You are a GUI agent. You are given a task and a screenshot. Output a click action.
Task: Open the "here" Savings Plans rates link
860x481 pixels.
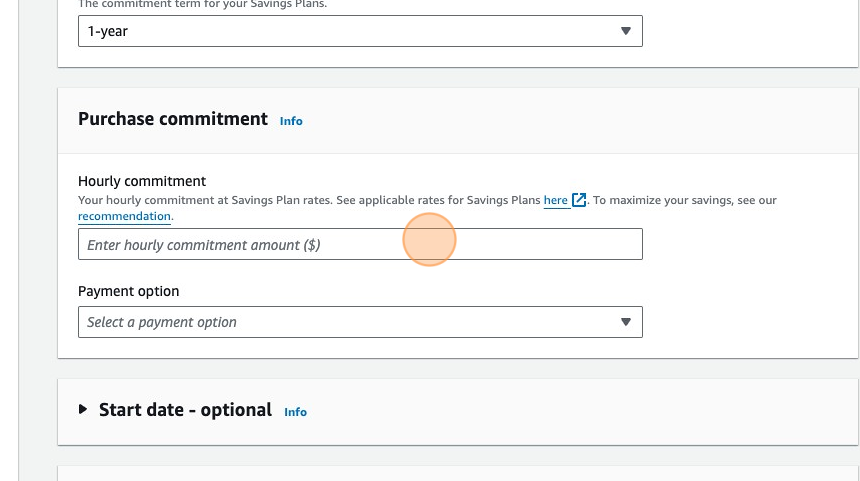coord(556,201)
